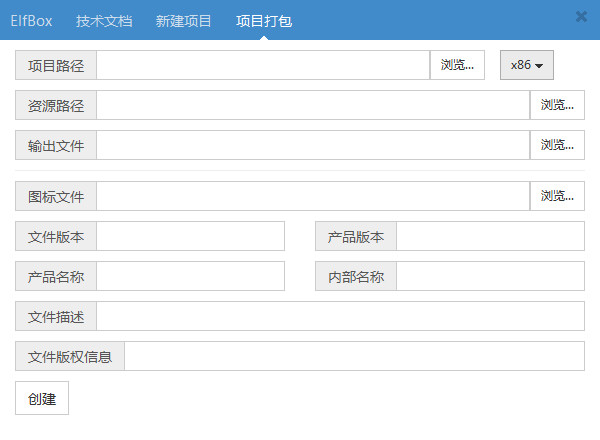Click the 文件版本 input field

[x=190, y=236]
